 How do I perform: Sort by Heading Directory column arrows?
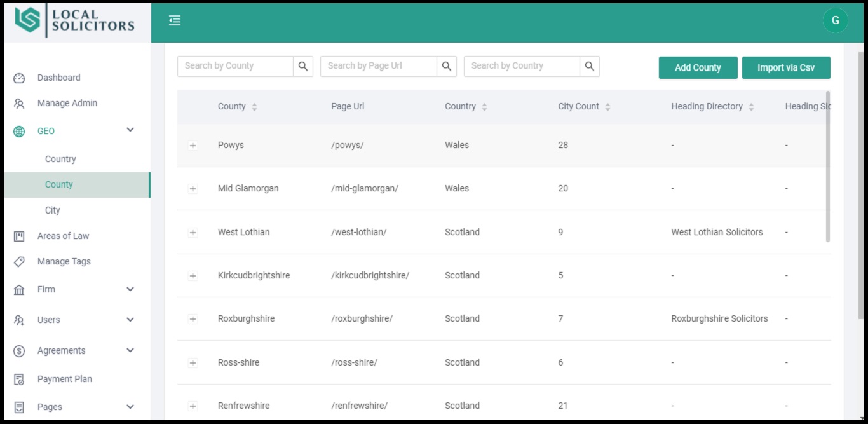tap(751, 107)
